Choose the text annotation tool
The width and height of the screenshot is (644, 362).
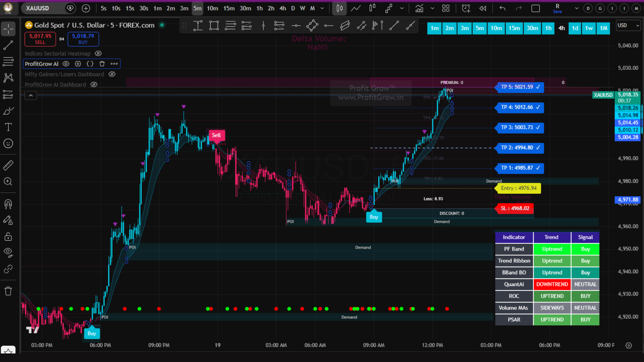[x=8, y=127]
